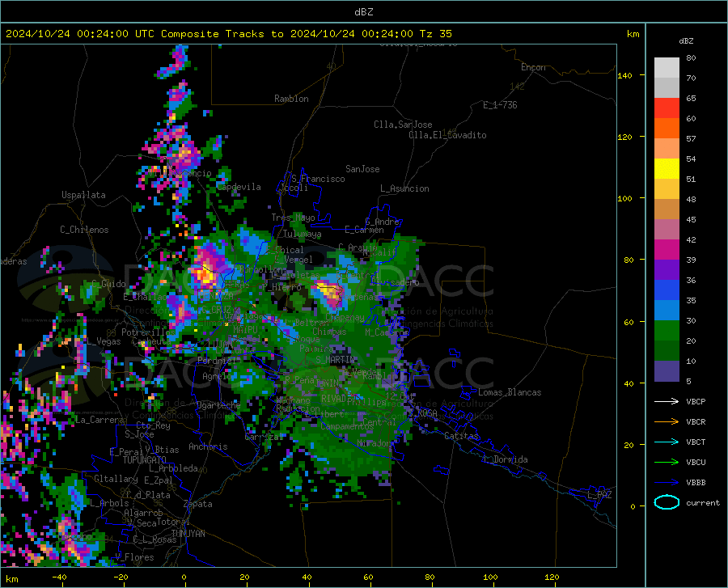Click the white VBCP arrow in legend
728x588 pixels.
(667, 401)
